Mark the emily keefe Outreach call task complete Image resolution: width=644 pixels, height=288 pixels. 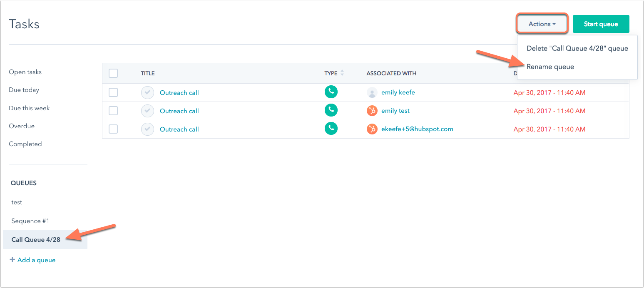coord(147,92)
